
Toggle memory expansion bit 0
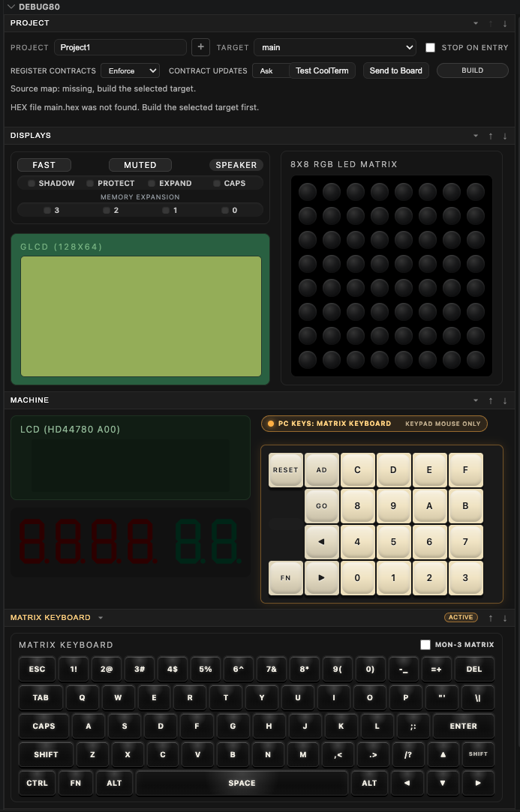(229, 210)
